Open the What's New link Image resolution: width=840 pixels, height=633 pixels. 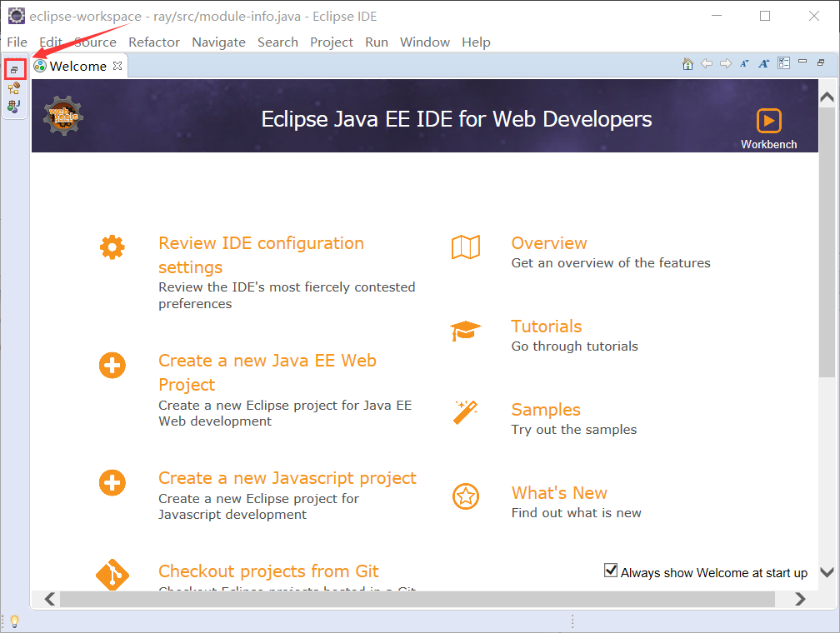coord(559,493)
